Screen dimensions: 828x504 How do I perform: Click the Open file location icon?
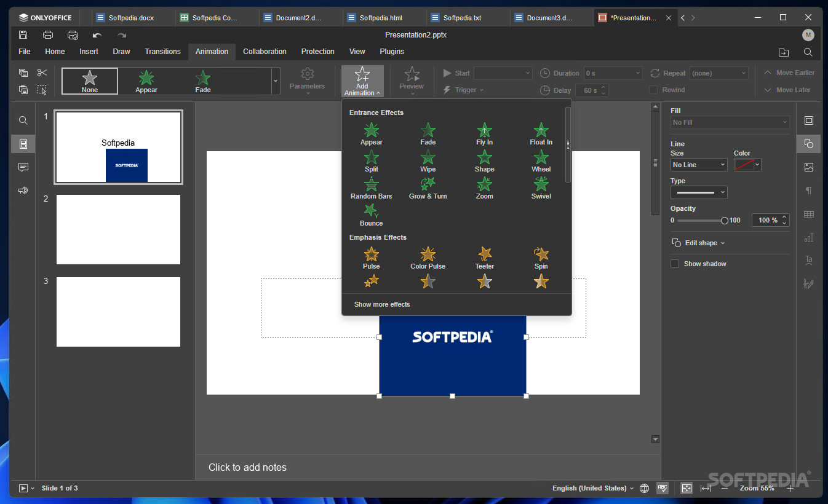point(784,52)
